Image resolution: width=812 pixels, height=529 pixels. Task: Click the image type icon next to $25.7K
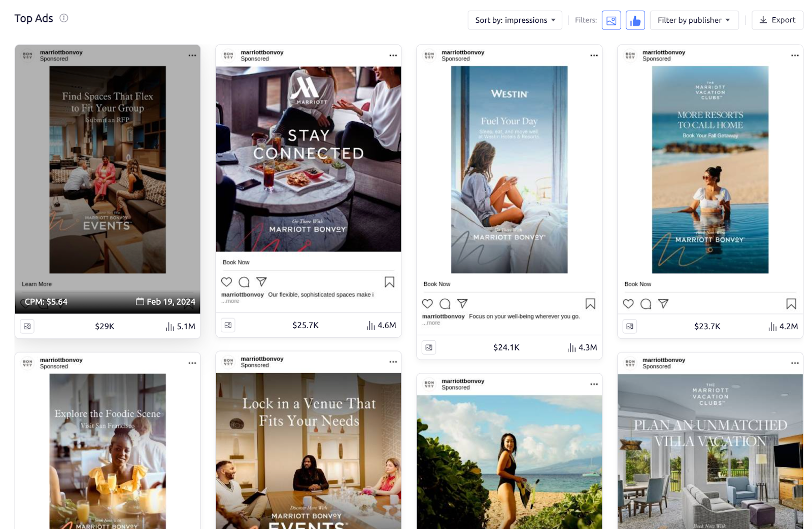(228, 325)
